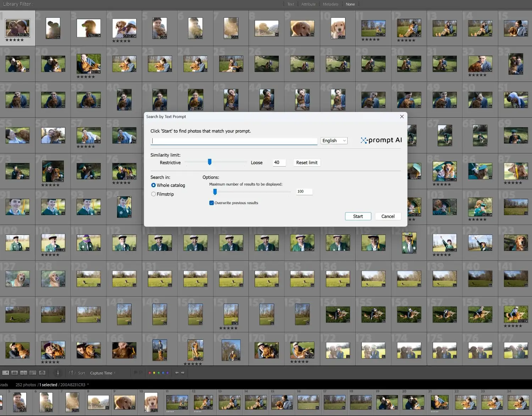The image size is (532, 416).
Task: Select the Metadata library filter tab
Action: coord(331,4)
